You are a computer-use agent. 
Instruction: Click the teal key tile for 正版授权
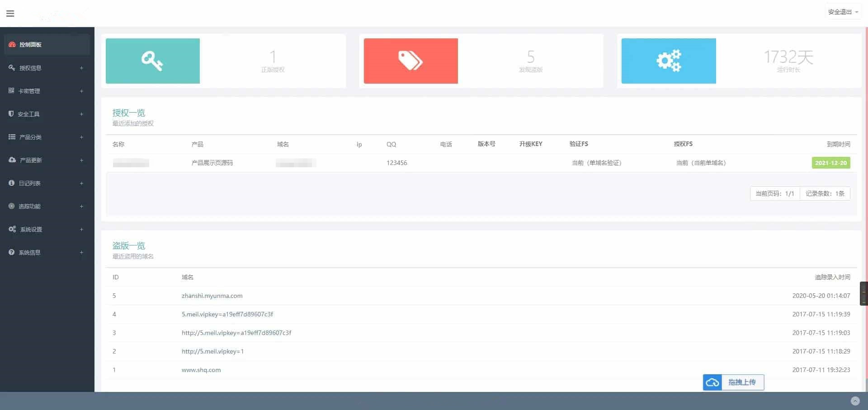click(153, 61)
